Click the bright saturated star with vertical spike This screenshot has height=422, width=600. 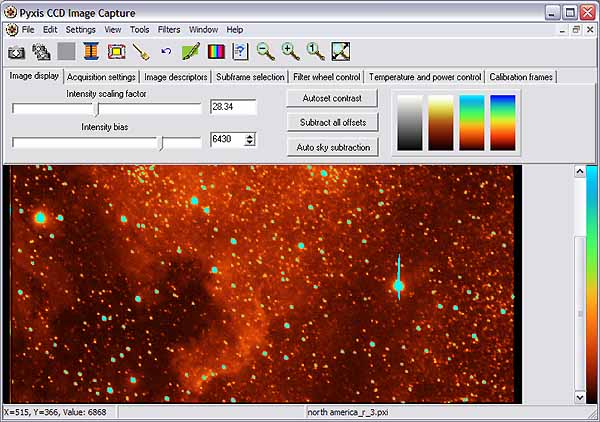(399, 285)
